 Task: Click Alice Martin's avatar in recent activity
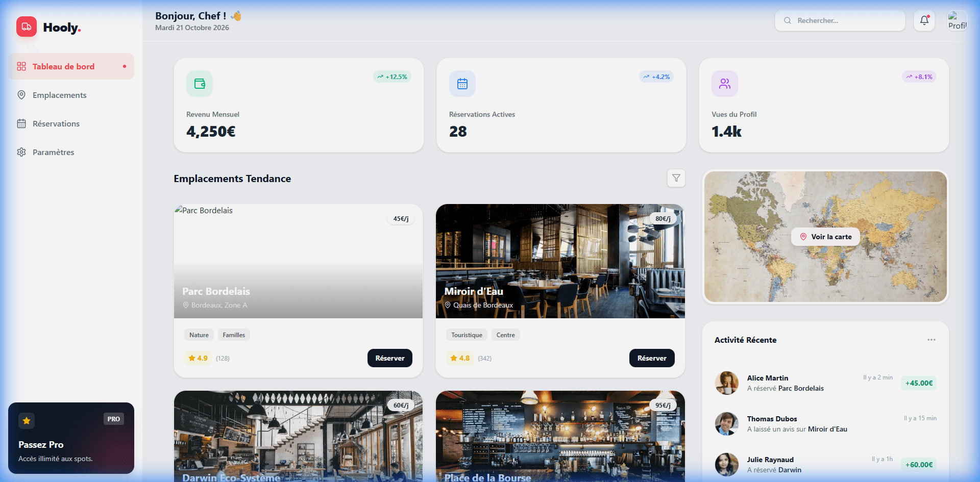coord(726,383)
